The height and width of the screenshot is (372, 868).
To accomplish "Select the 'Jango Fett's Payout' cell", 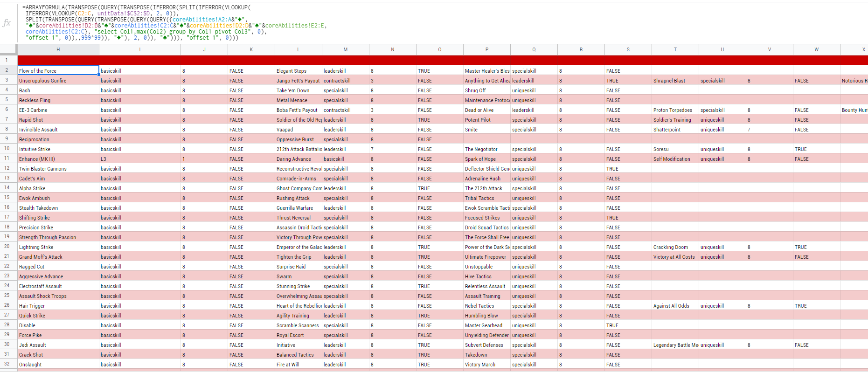I will point(299,81).
